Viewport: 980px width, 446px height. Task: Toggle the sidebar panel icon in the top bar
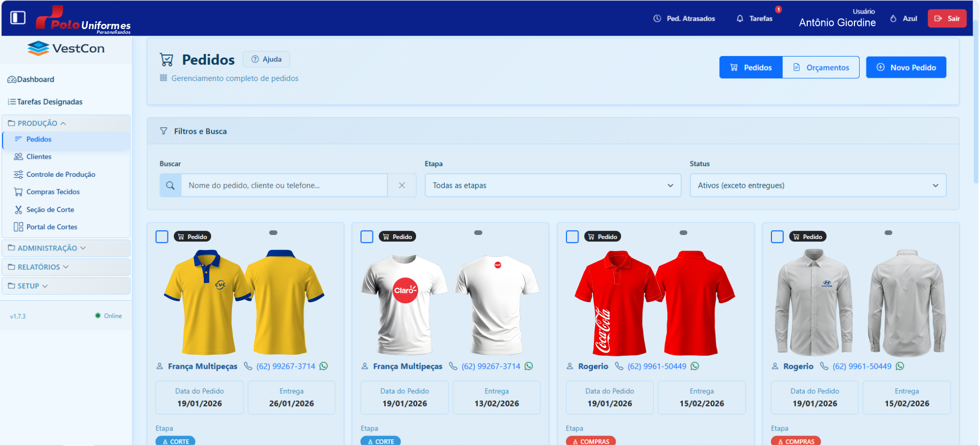[x=18, y=18]
